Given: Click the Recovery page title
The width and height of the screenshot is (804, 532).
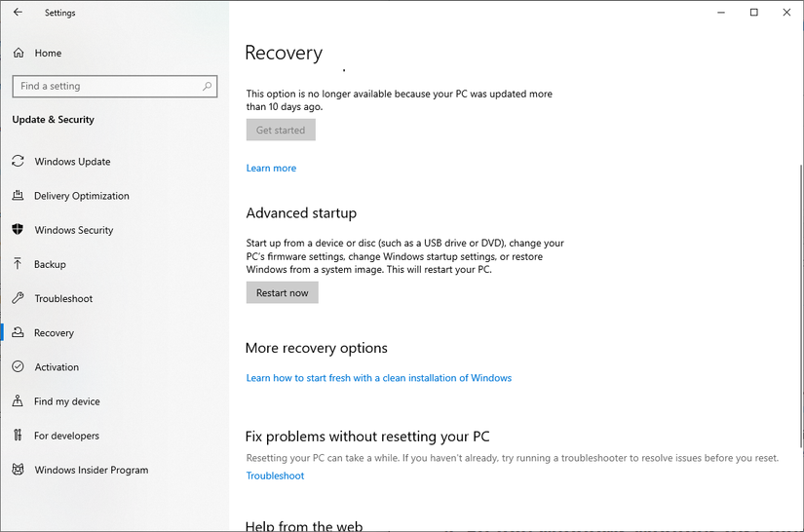Looking at the screenshot, I should 284,53.
